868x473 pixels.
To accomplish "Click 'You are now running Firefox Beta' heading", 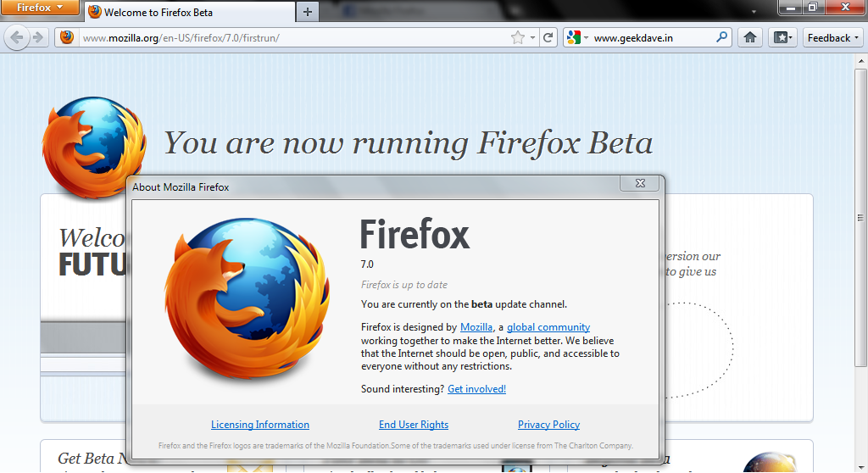I will [x=408, y=143].
